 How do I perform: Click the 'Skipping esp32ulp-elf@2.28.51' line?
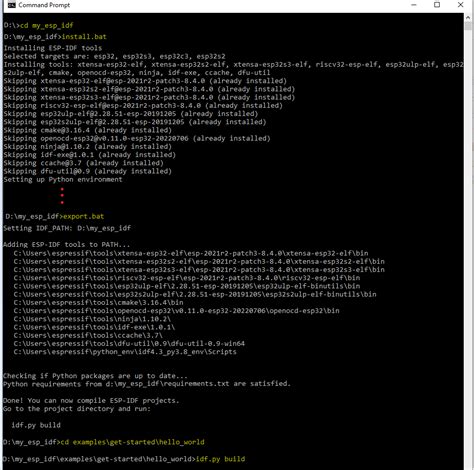131,114
